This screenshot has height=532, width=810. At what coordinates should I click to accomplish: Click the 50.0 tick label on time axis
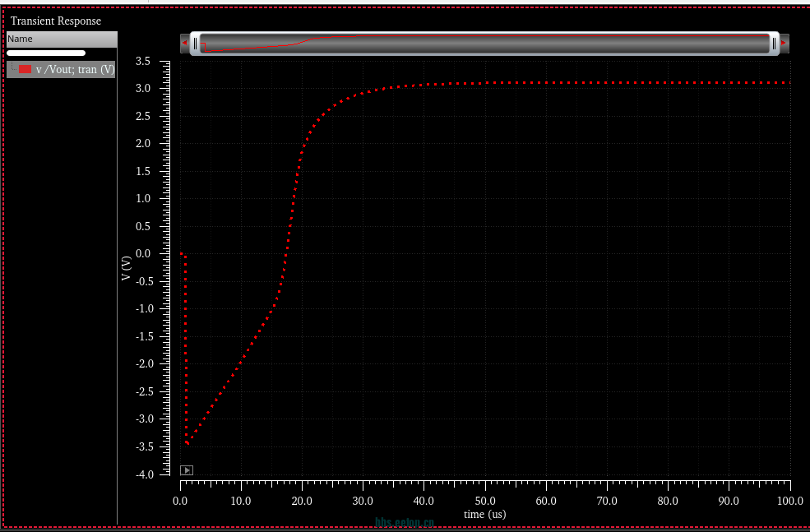tap(485, 501)
